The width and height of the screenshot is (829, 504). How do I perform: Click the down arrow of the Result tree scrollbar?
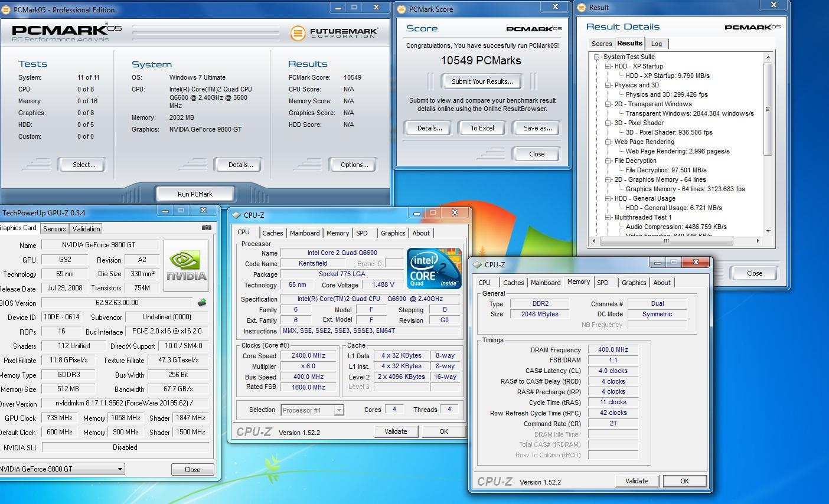tap(768, 231)
